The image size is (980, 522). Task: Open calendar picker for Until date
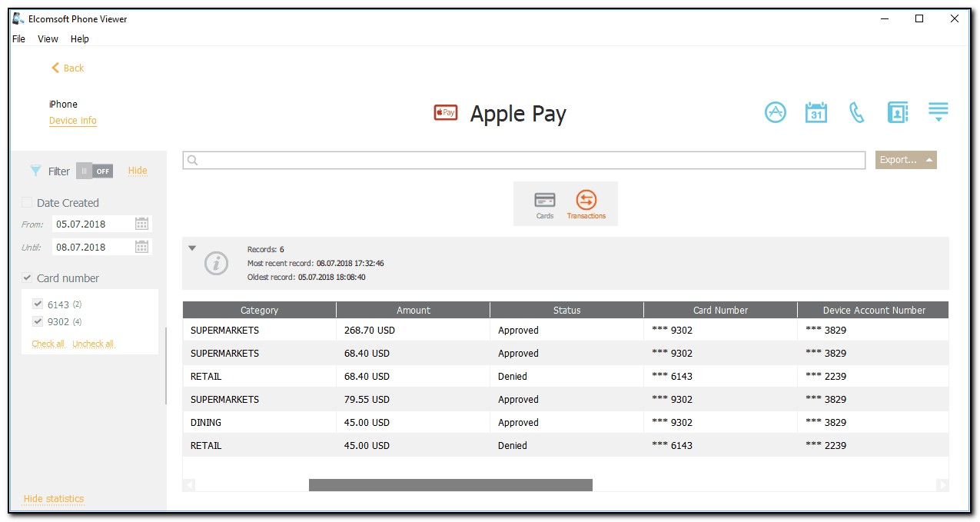141,247
